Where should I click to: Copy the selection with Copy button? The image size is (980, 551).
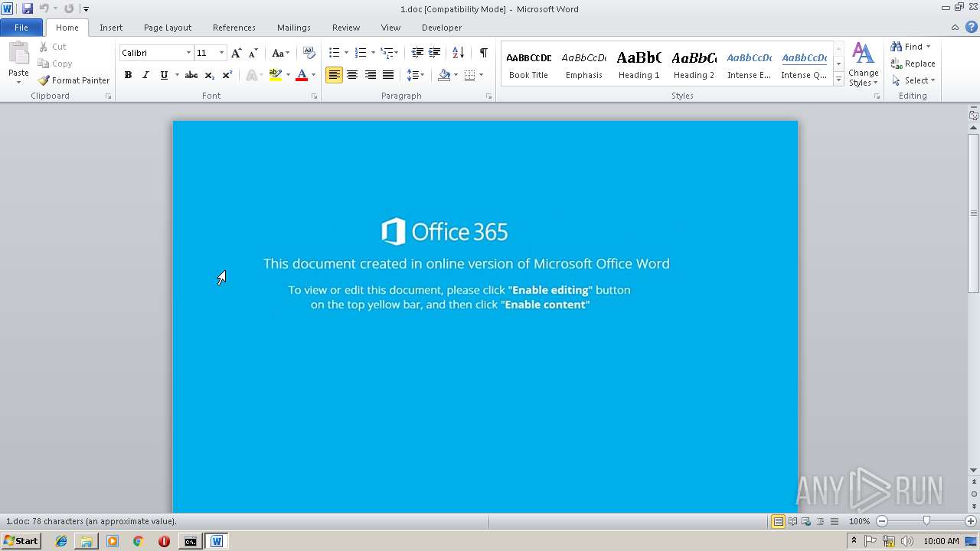coord(55,64)
